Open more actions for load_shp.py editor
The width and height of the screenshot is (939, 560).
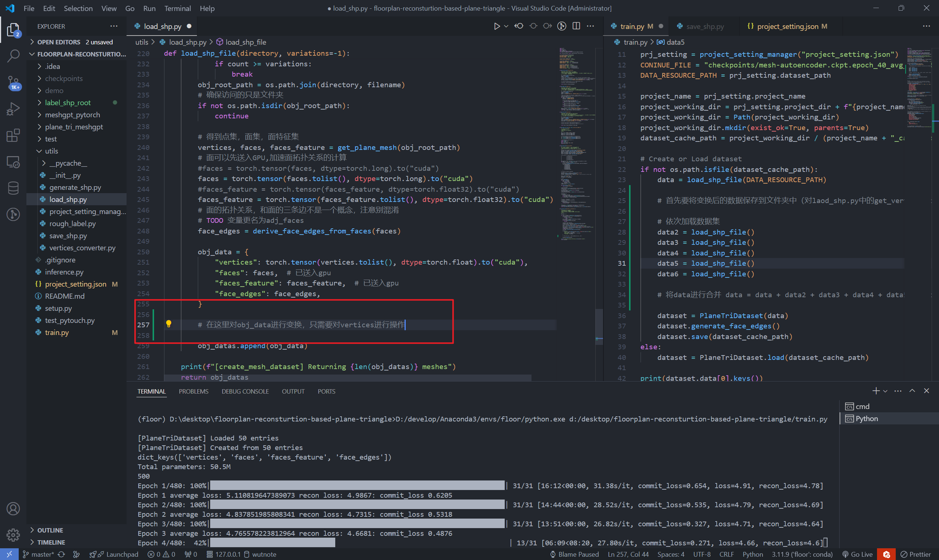point(591,26)
